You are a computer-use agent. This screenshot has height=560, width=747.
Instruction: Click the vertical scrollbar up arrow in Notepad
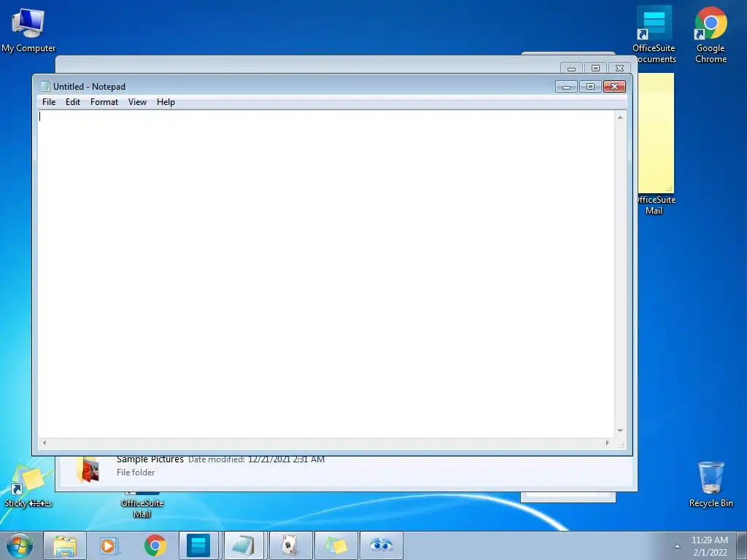pos(620,117)
